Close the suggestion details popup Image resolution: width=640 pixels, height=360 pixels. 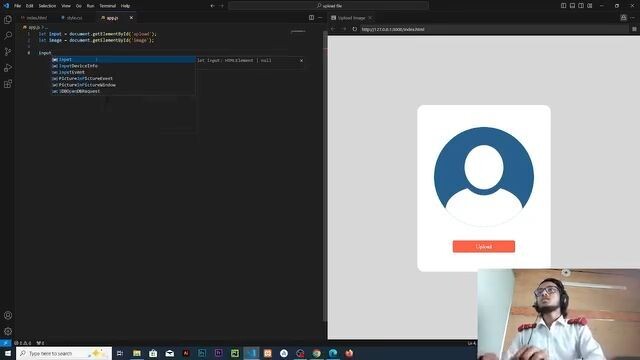pyautogui.click(x=301, y=60)
